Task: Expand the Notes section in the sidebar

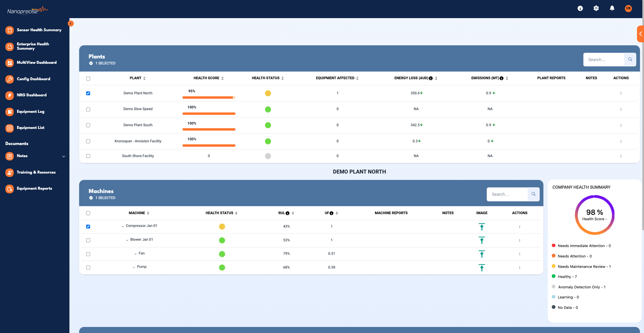Action: tap(63, 156)
